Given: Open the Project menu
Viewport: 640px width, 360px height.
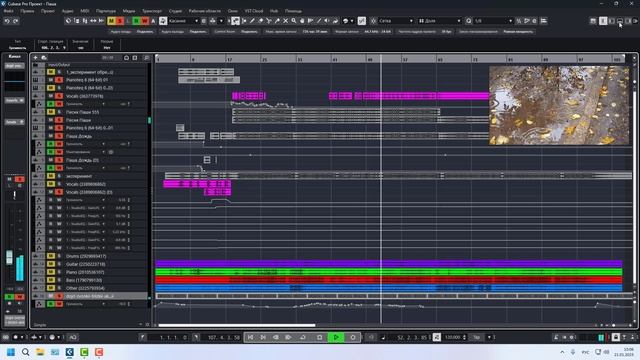Looking at the screenshot, I should point(47,11).
